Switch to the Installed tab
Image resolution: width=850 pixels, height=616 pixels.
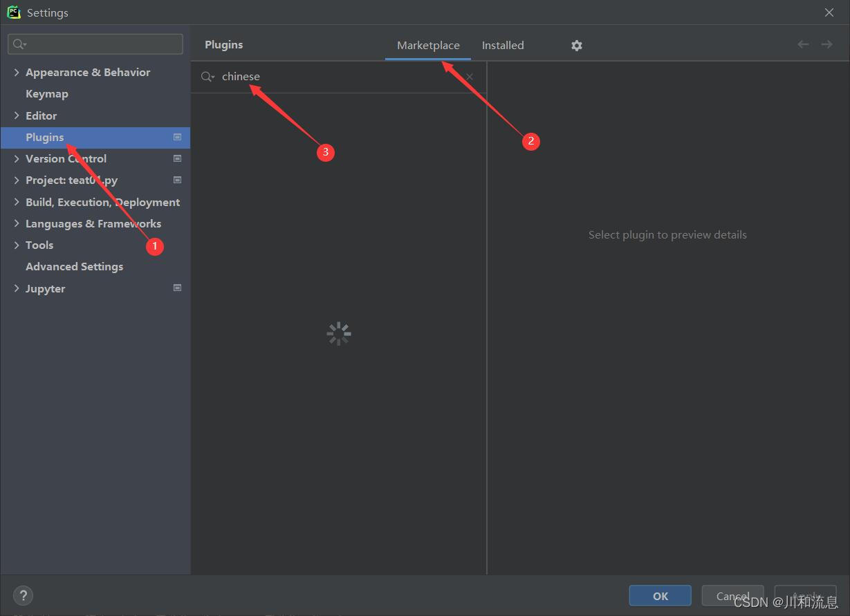tap(503, 45)
